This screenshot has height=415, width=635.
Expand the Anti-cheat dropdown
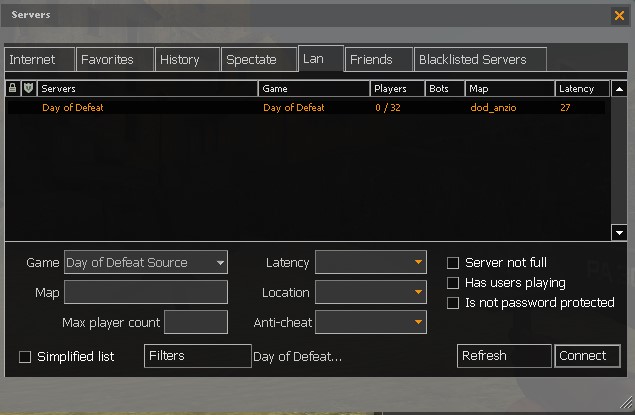371,322
